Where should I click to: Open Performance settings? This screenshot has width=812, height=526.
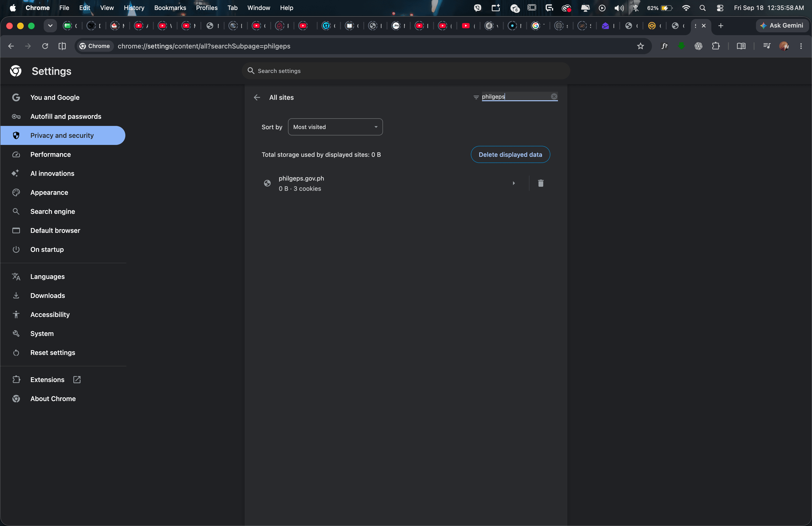point(63,154)
